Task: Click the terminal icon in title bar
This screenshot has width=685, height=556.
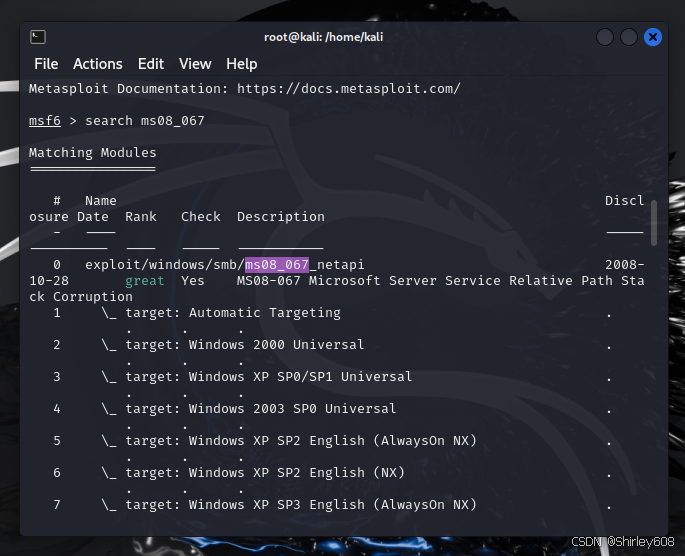Action: 38,37
